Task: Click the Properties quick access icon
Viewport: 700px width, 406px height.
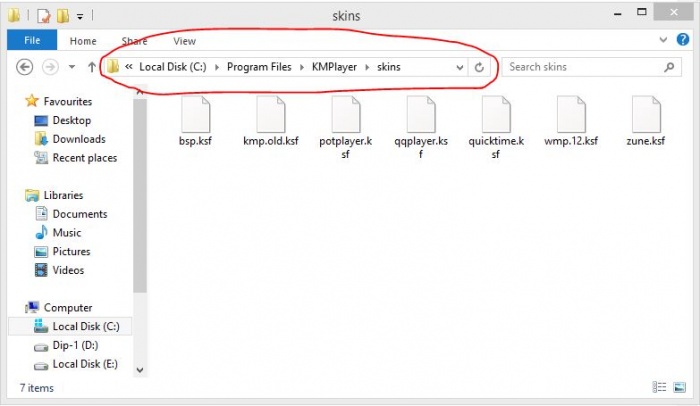Action: (44, 16)
